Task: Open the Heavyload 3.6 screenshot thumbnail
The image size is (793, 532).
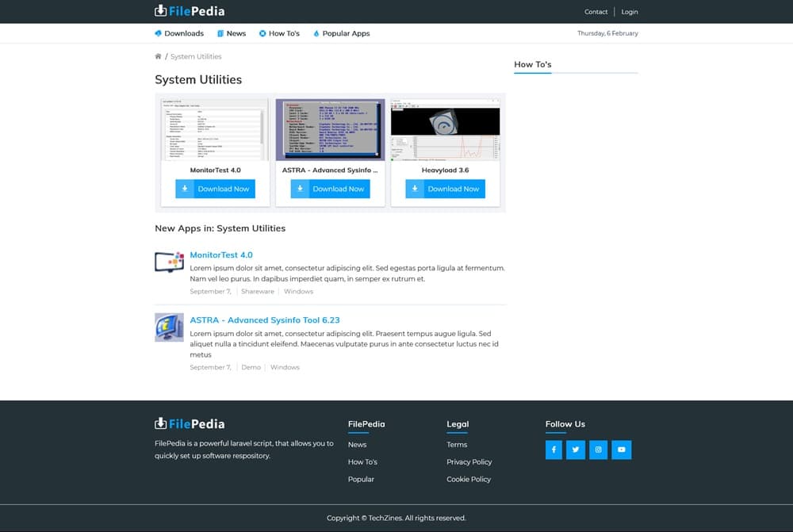Action: 445,130
